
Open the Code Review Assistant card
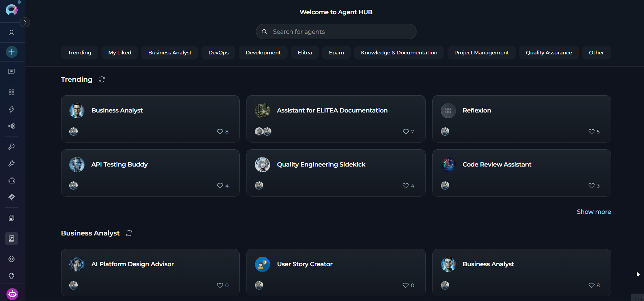pos(522,173)
